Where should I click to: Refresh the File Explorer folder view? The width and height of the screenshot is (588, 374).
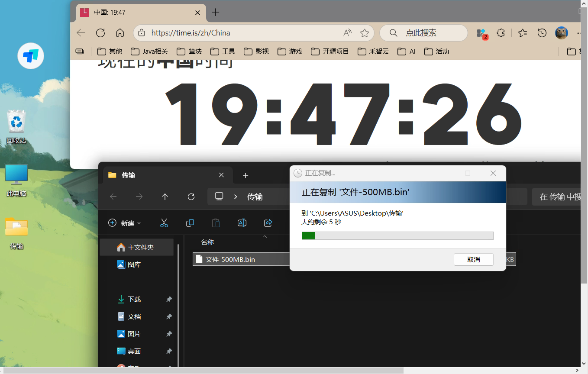click(x=191, y=197)
